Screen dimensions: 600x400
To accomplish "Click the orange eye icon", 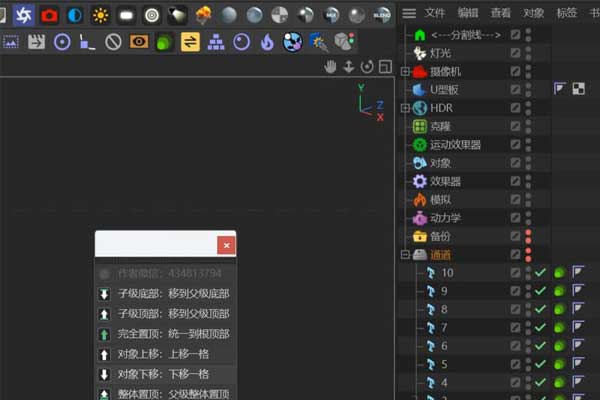I will (139, 41).
